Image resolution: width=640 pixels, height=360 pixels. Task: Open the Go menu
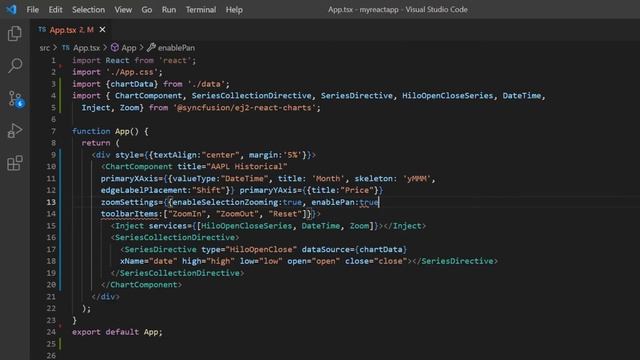point(147,9)
